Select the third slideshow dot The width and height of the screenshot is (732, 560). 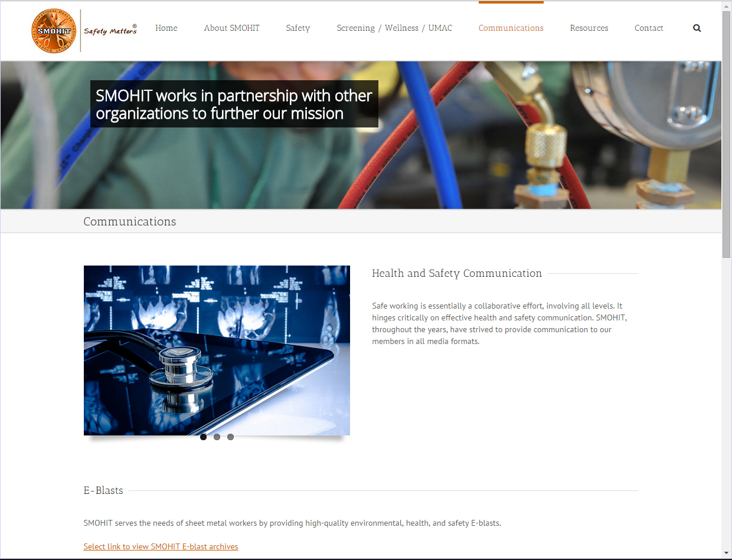tap(231, 437)
